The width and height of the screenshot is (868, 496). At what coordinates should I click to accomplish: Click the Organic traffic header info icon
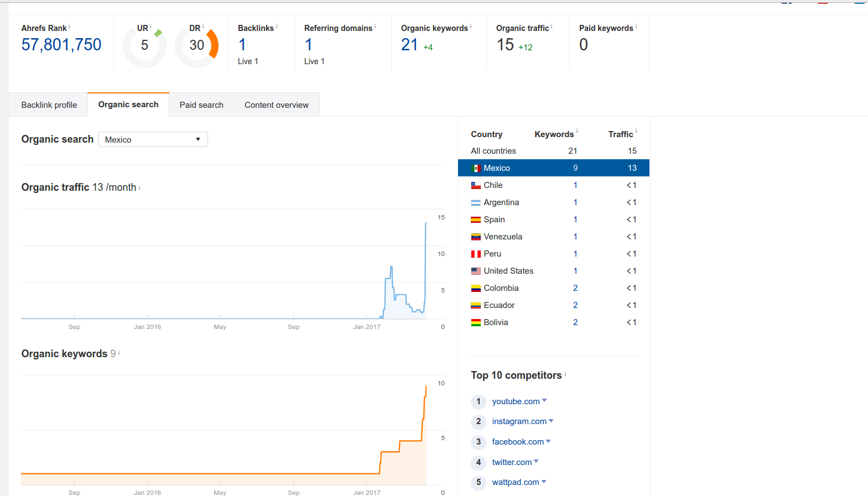point(552,26)
